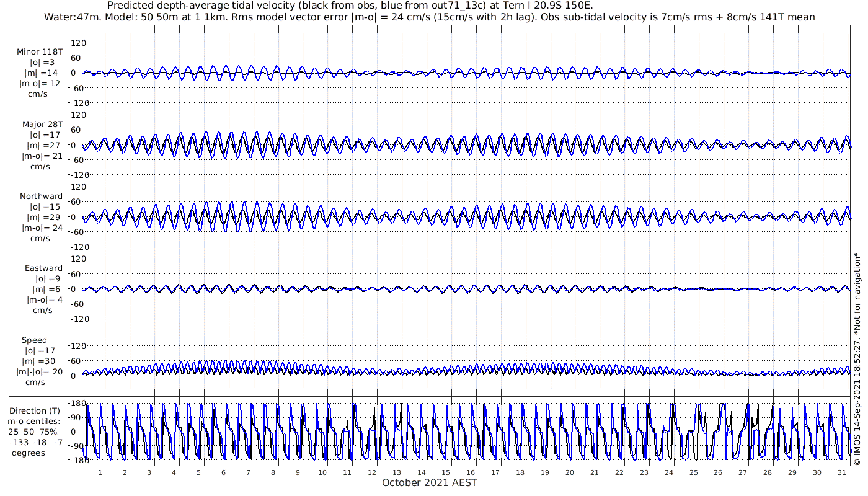The image size is (868, 496).
Task: Click the '25 50 75%' centile header
Action: [33, 432]
